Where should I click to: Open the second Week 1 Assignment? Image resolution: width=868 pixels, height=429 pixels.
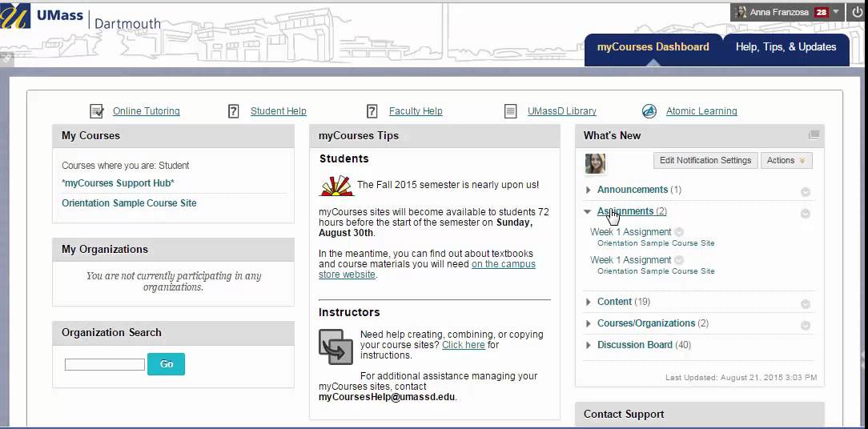coord(630,259)
